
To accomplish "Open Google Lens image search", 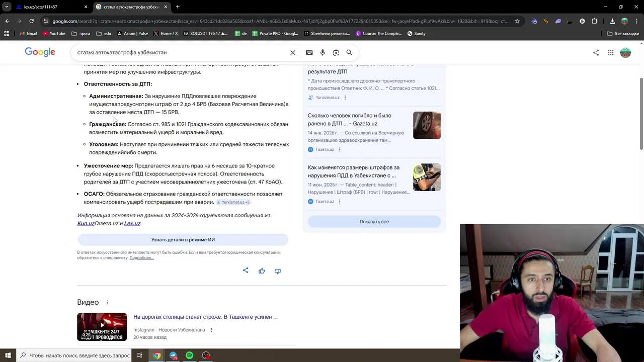I will point(336,52).
